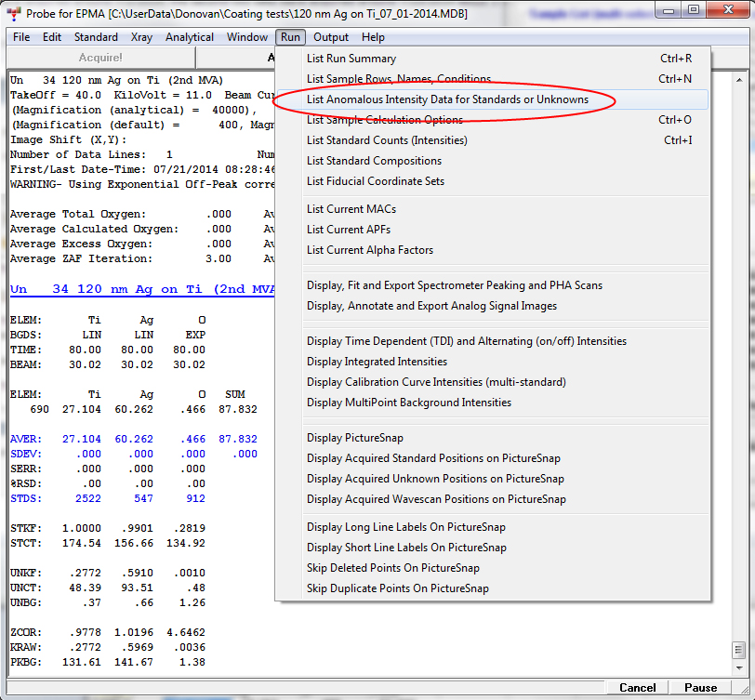Open the Analytical menu
755x700 pixels.
coord(190,37)
